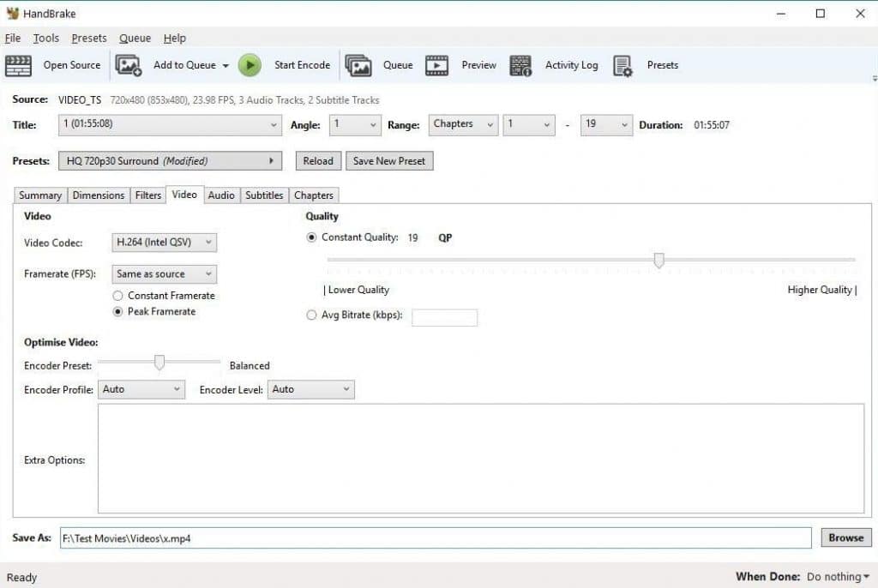Screen dimensions: 878x588
Task: Click the Extra Options text area
Action: point(481,459)
